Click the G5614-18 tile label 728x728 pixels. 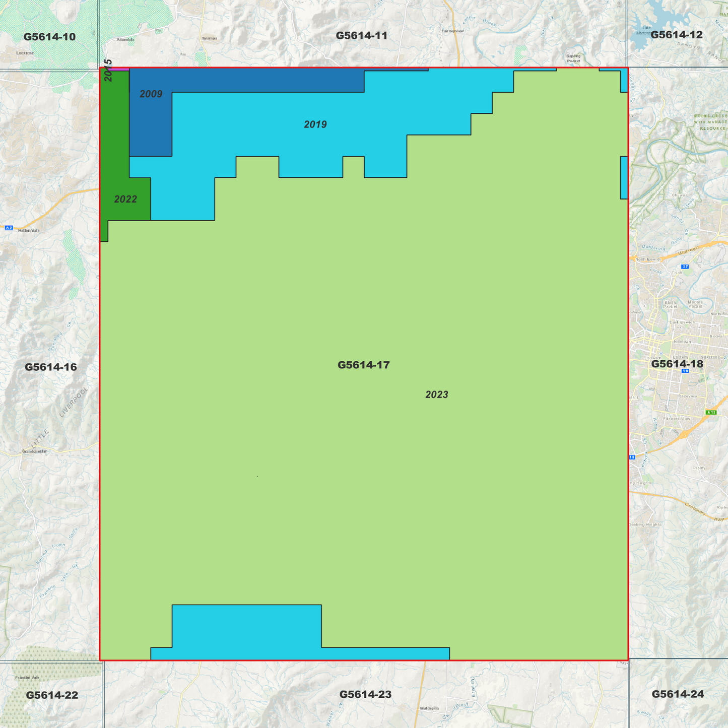[677, 364]
